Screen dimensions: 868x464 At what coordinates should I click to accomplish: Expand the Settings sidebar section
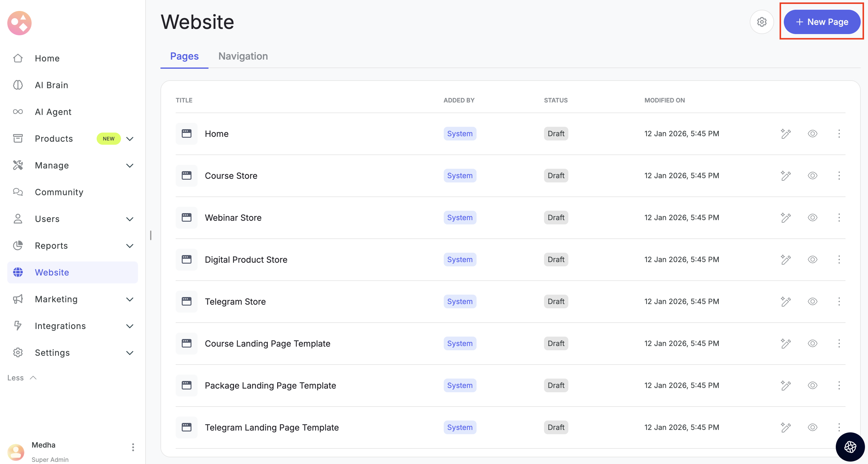(130, 353)
